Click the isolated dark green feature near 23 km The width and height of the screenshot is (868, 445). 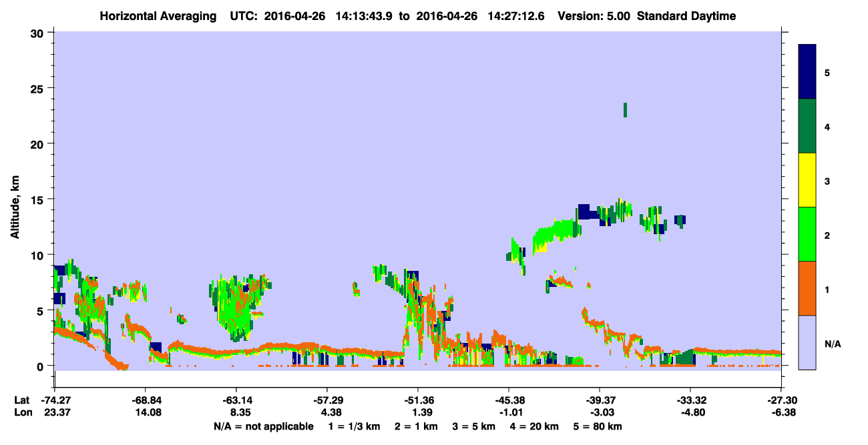[x=625, y=110]
